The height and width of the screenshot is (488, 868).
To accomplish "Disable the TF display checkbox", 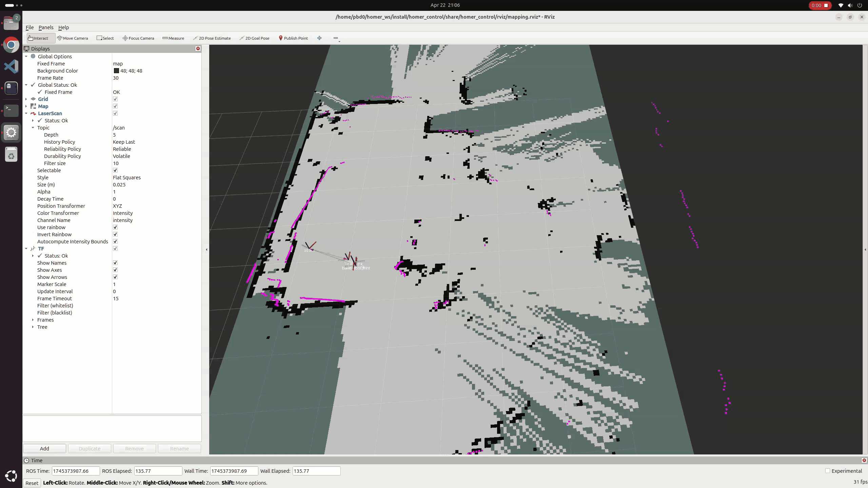I will (x=115, y=248).
